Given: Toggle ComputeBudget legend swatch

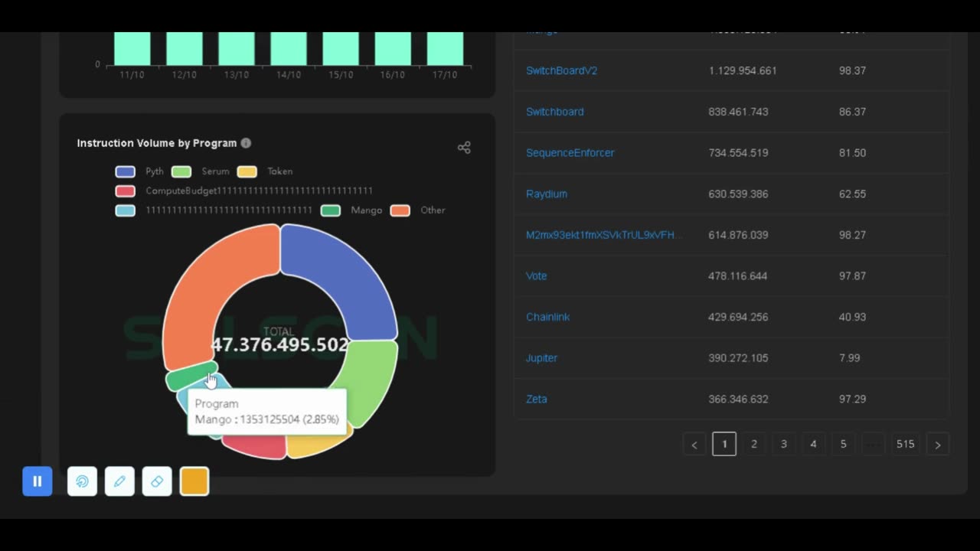Looking at the screenshot, I should (125, 191).
